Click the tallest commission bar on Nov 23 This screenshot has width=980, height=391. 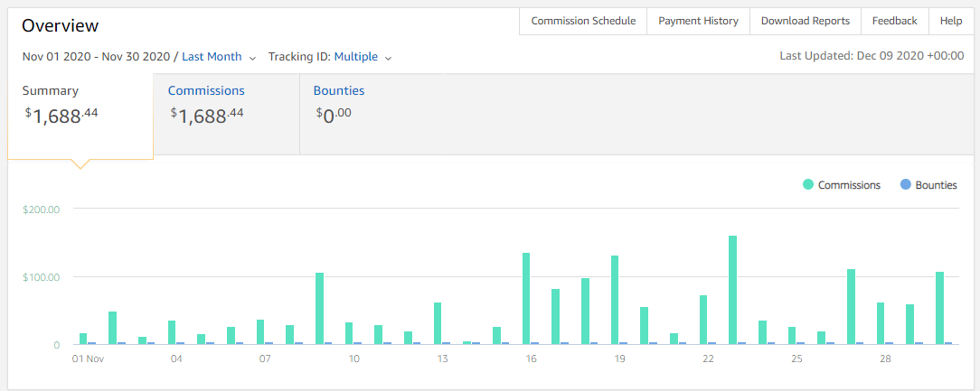(732, 289)
